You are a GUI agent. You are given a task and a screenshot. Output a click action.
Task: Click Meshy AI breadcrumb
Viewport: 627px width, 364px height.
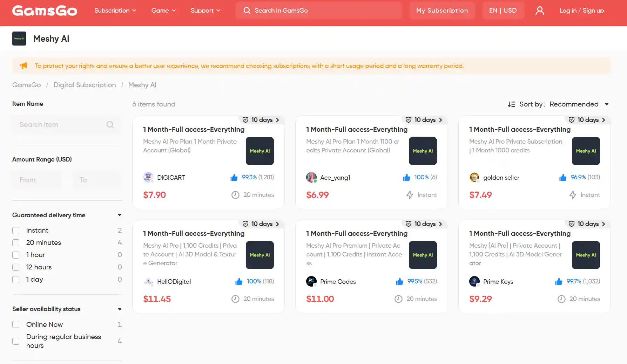pyautogui.click(x=142, y=85)
